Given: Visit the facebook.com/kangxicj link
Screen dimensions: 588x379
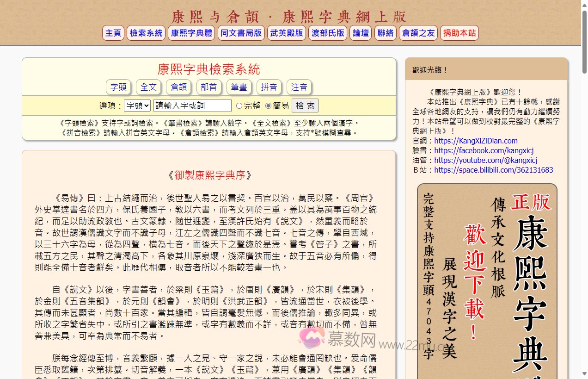Looking at the screenshot, I should (x=484, y=150).
